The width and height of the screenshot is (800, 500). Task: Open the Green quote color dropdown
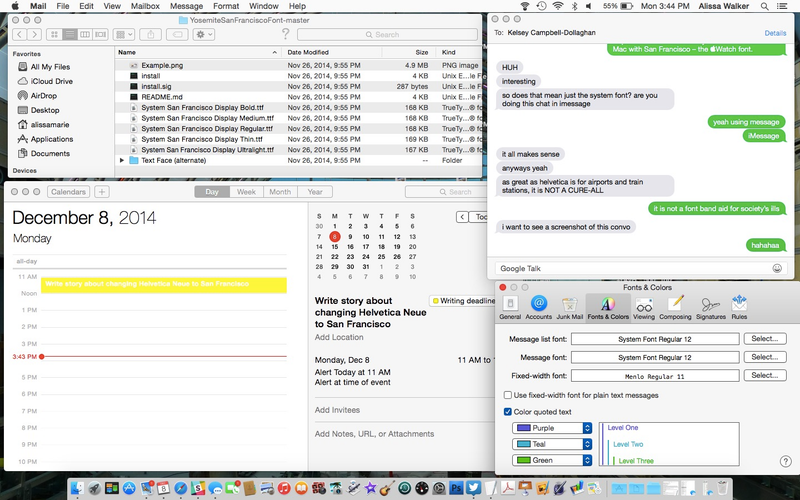point(552,460)
